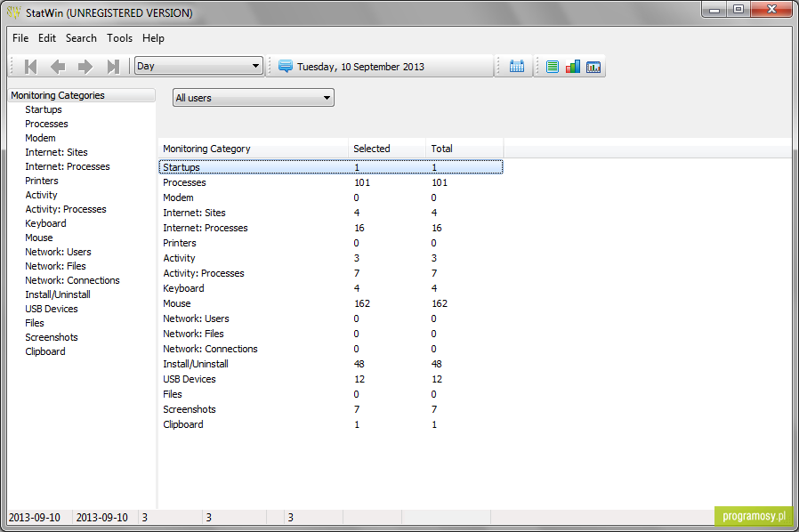
Task: Select Screenshots in the sidebar tree
Action: point(52,338)
